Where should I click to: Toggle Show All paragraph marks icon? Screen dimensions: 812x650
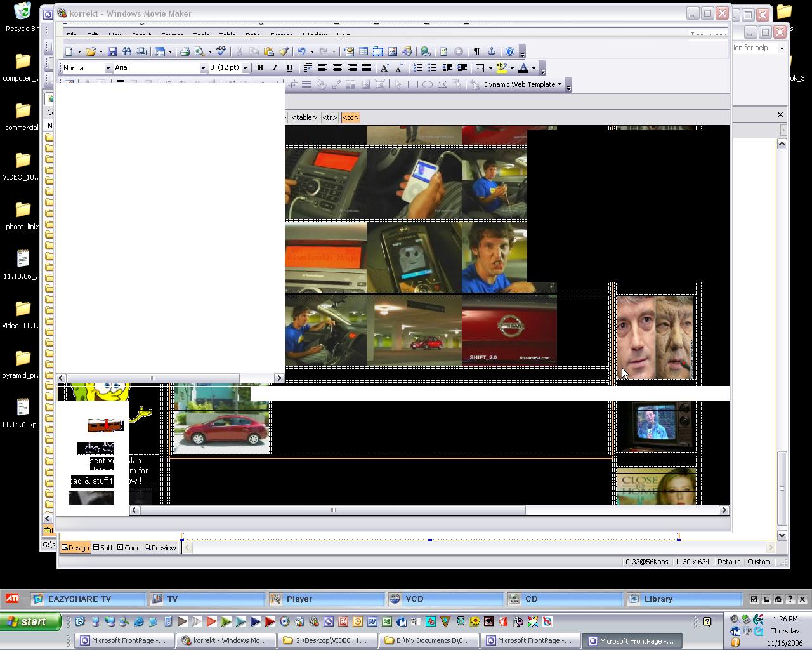477,51
